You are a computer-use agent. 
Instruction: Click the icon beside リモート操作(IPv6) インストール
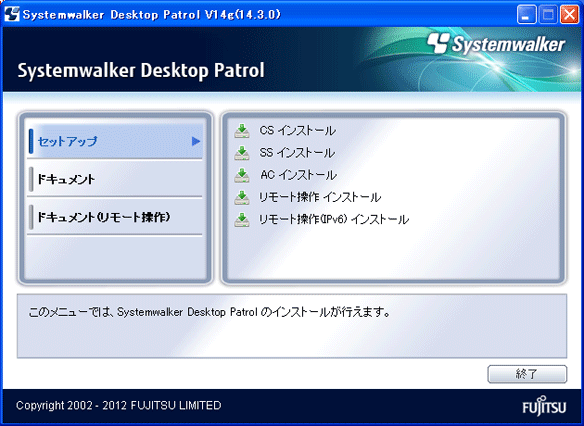pyautogui.click(x=242, y=220)
